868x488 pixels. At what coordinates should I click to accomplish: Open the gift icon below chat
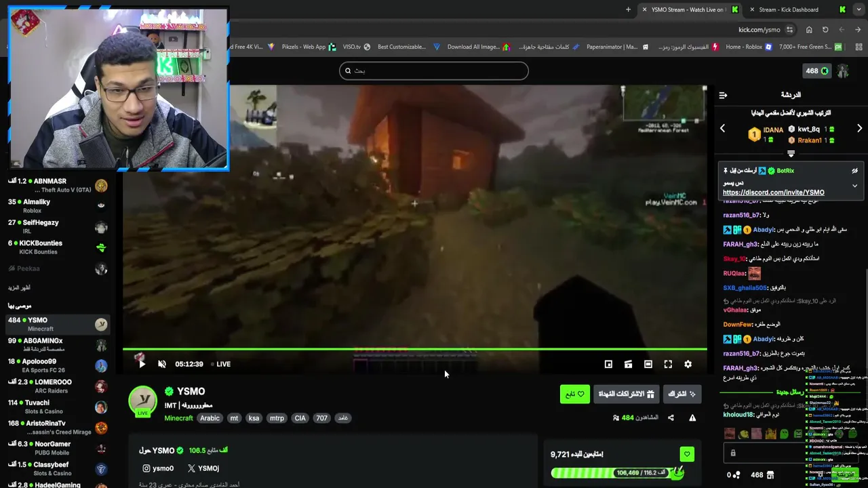point(770,475)
